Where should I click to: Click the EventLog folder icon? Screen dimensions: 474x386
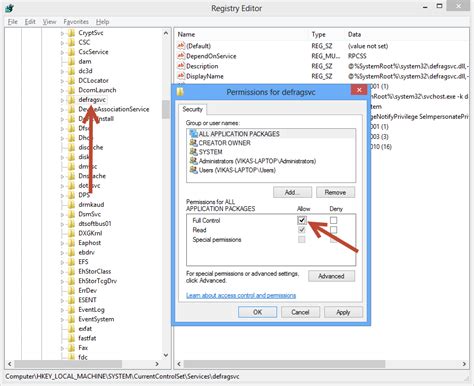[x=71, y=310]
